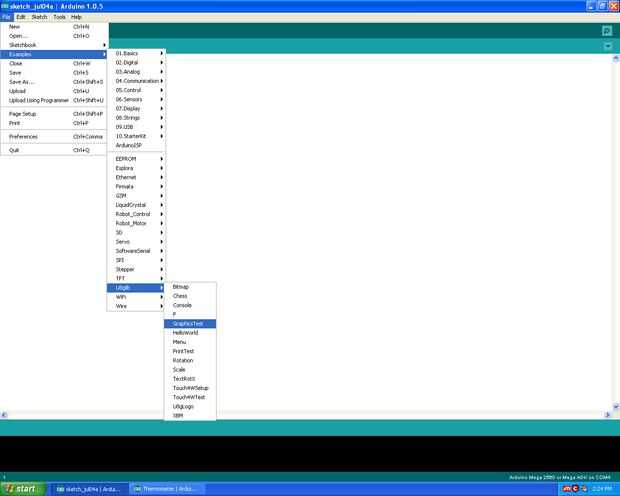Choose Print in File menu

point(53,123)
